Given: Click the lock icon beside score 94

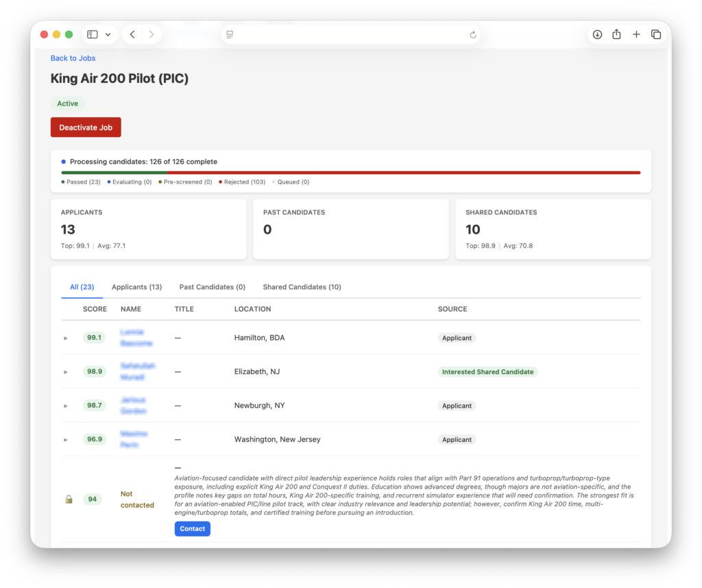Looking at the screenshot, I should point(69,499).
